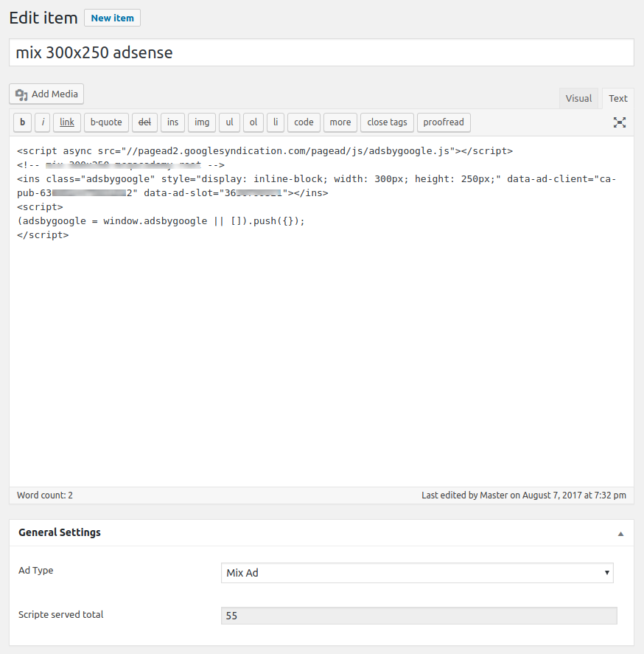Image resolution: width=644 pixels, height=654 pixels.
Task: Click the General Settings heading
Action: (60, 532)
